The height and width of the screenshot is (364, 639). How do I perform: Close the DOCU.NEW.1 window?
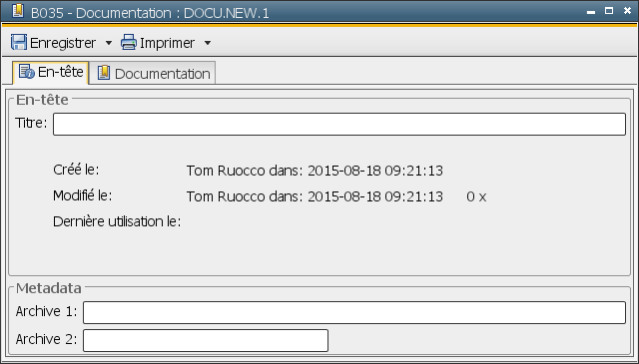point(628,11)
